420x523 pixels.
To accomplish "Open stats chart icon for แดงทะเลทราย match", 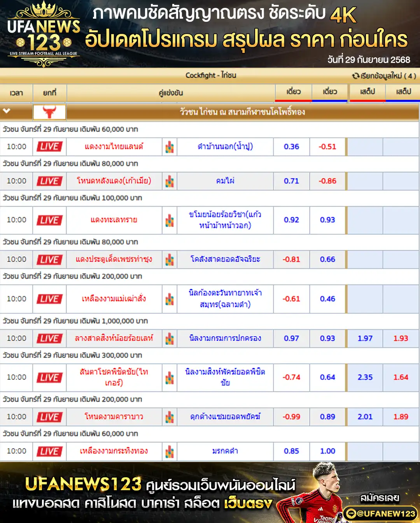I will coord(170,221).
